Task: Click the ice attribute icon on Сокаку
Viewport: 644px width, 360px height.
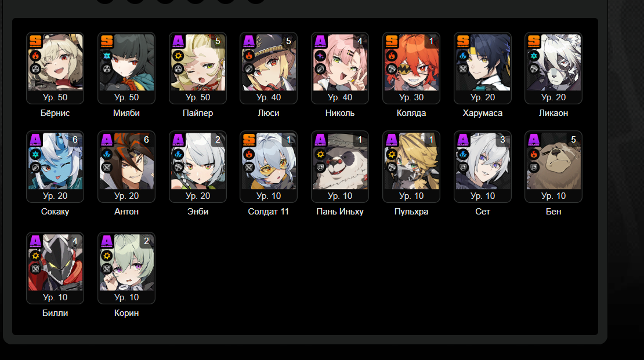Action: click(36, 154)
